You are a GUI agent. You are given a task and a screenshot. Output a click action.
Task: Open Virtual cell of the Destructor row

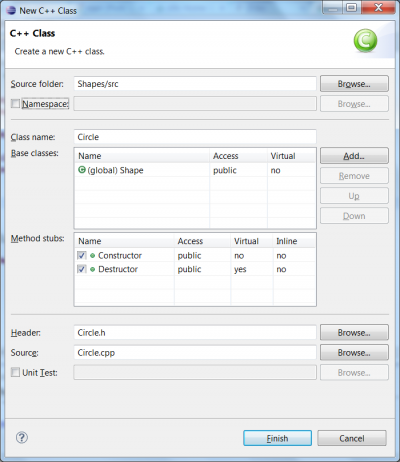pyautogui.click(x=252, y=269)
